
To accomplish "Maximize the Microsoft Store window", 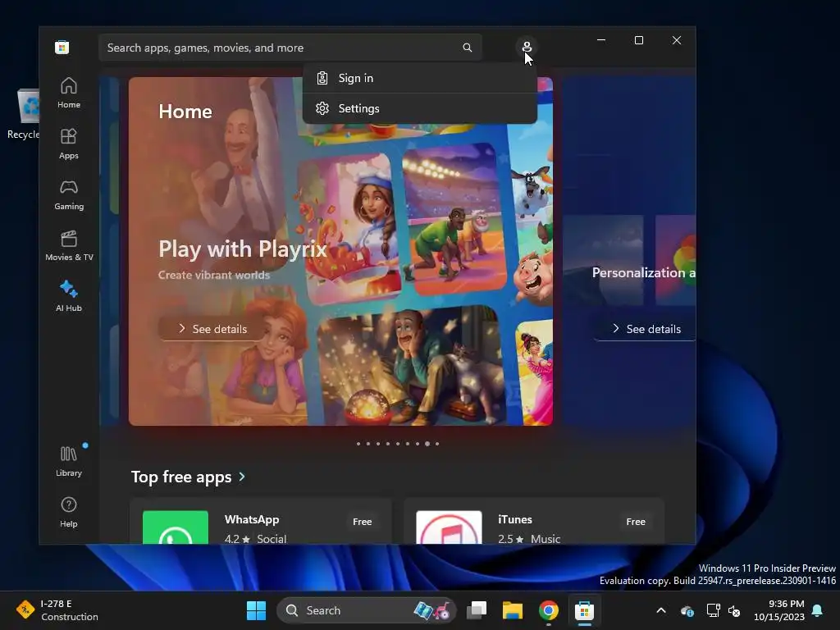I will coord(638,40).
